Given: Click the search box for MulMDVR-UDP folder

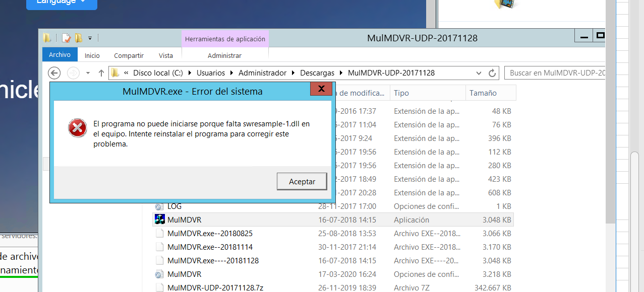Looking at the screenshot, I should click(x=555, y=73).
